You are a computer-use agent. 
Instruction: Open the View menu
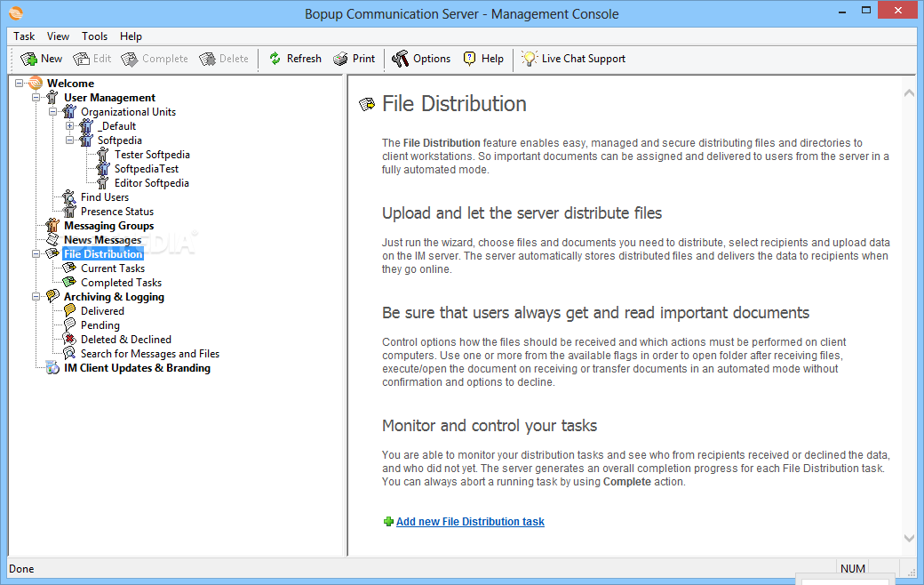[x=58, y=36]
